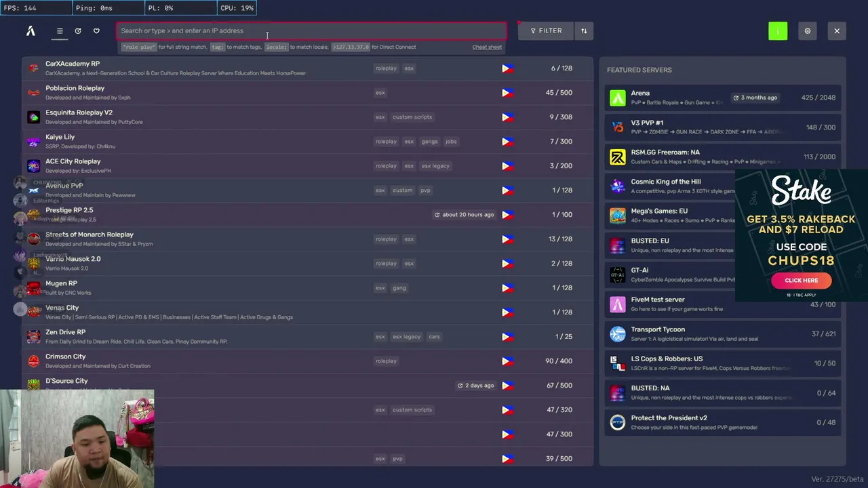Focus the server search input field
The image size is (868, 488).
[311, 30]
